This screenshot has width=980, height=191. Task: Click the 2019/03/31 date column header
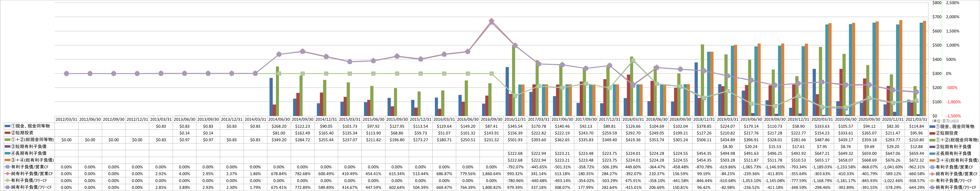coord(727,119)
